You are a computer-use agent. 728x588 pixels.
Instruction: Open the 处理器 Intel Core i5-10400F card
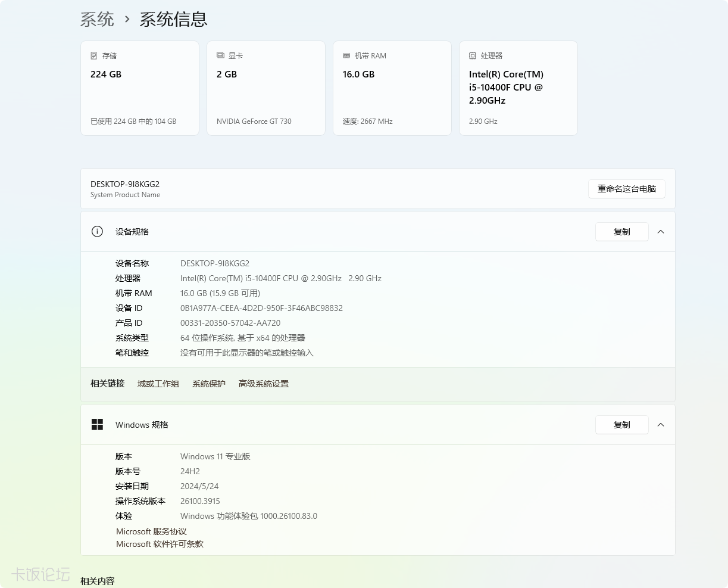(x=518, y=88)
